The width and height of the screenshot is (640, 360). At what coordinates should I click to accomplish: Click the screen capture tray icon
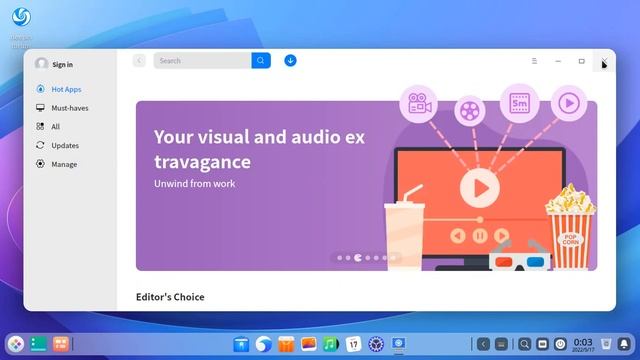542,344
